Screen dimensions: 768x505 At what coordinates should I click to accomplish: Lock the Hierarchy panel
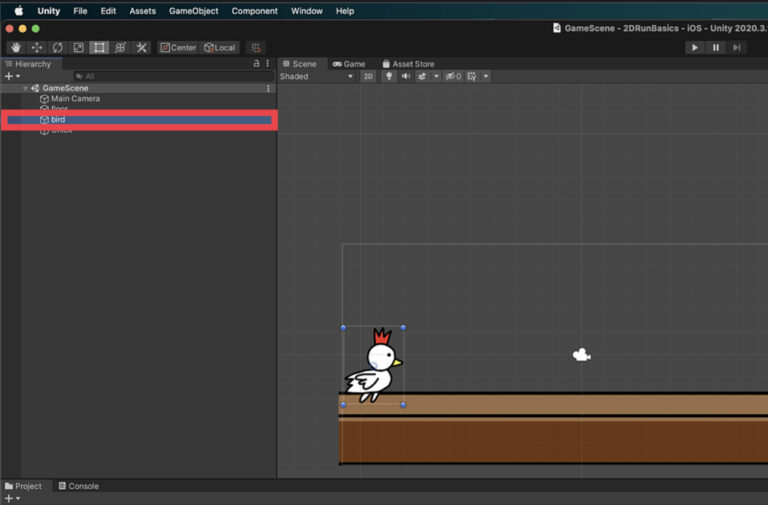tap(256, 64)
